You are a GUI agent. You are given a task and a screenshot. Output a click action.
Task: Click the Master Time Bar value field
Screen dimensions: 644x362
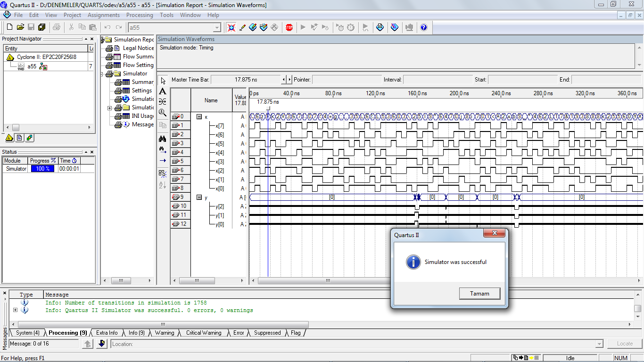245,80
